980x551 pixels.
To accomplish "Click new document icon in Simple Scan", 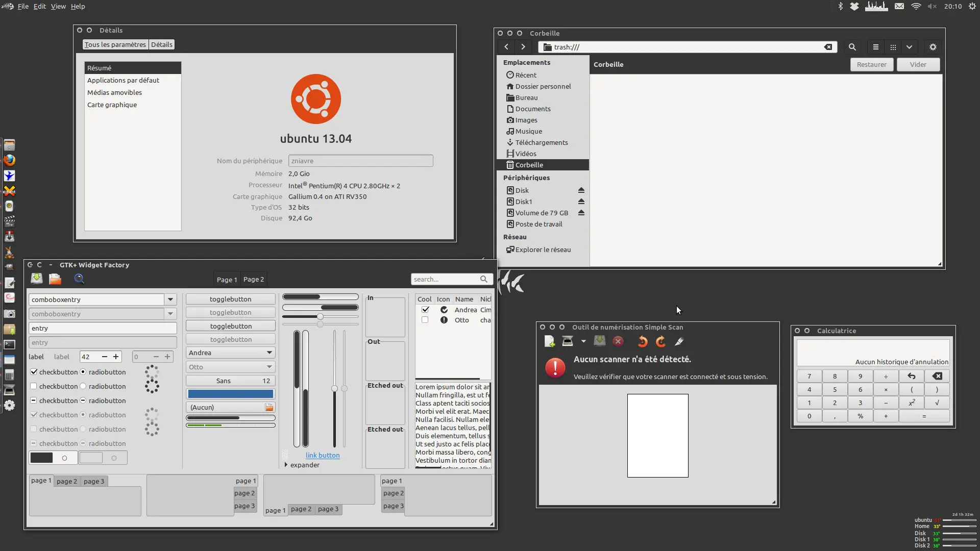I will pos(549,341).
